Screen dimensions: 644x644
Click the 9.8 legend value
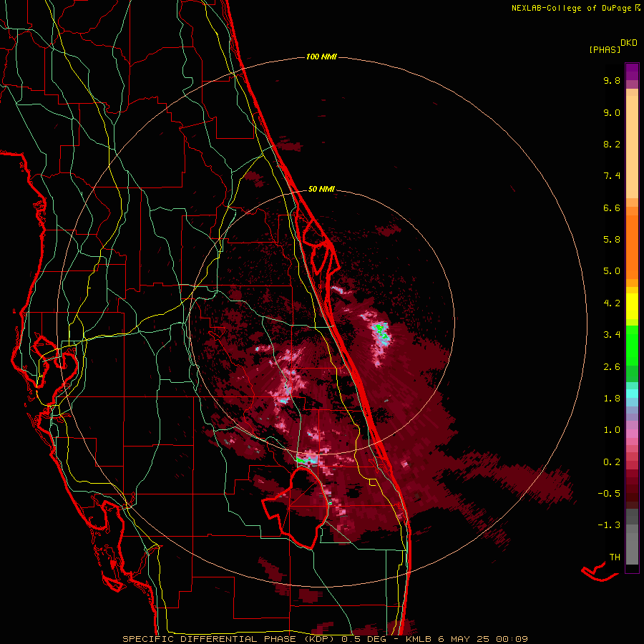click(x=612, y=80)
